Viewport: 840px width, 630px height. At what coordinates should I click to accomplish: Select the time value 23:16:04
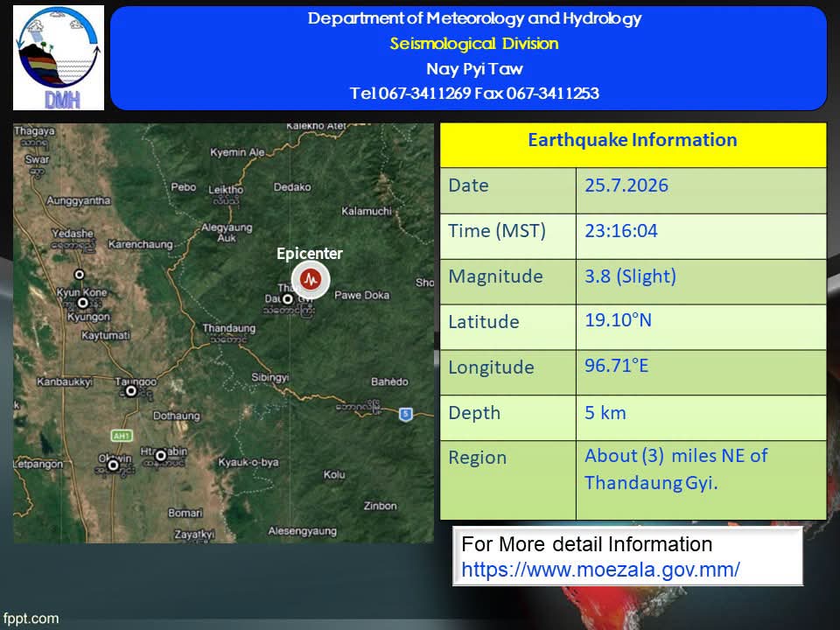coord(621,231)
